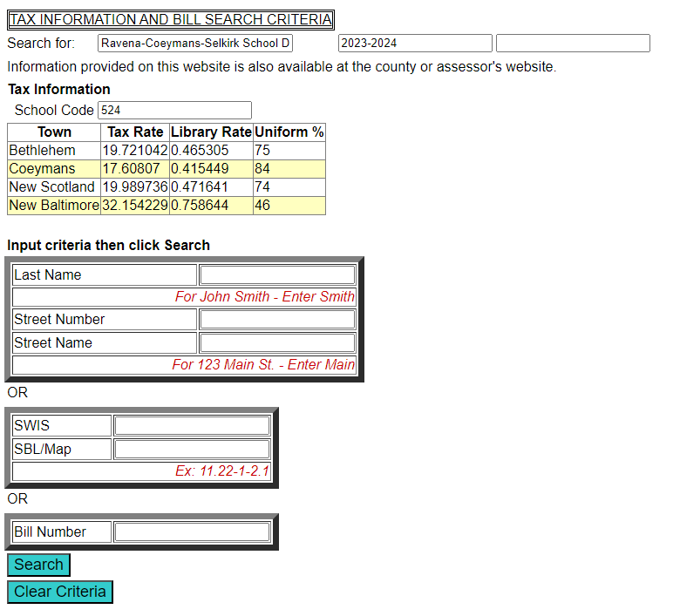Viewport: 680px width, 616px height.
Task: Click the hint 'For 123 Main St. - Enter Main'
Action: coord(263,365)
